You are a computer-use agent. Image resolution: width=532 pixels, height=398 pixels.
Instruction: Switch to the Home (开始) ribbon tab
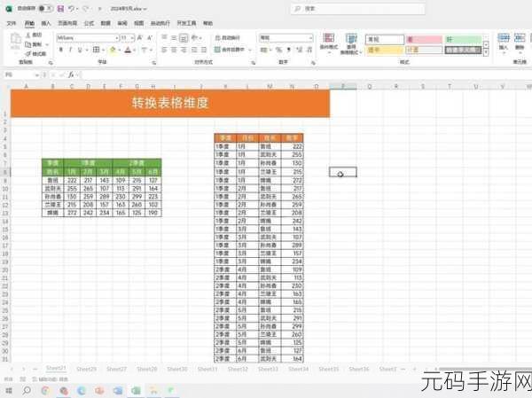[x=29, y=23]
